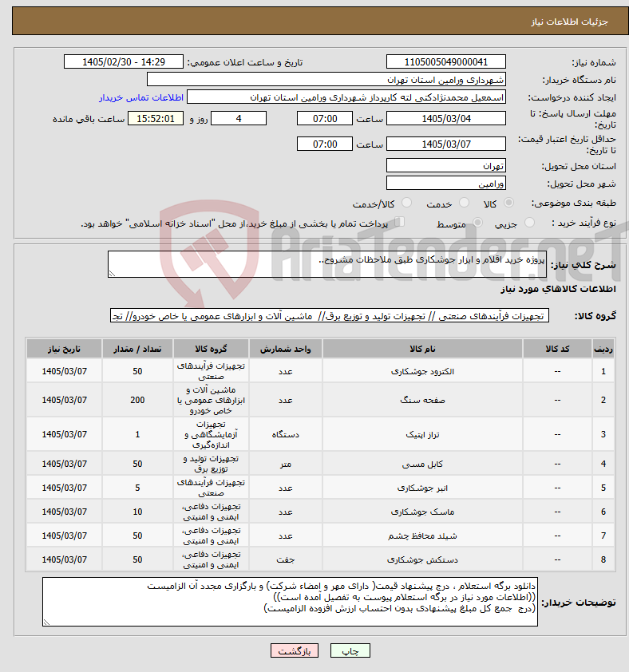Click the دستگاه unit cell
The width and height of the screenshot is (629, 672).
point(286,434)
